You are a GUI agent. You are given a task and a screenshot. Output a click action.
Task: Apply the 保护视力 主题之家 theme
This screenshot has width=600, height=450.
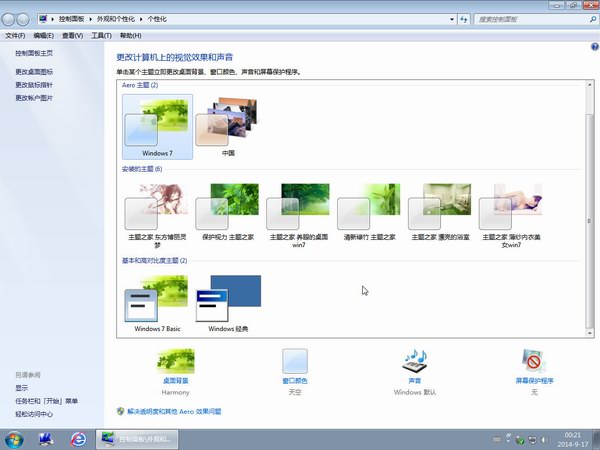pyautogui.click(x=228, y=212)
